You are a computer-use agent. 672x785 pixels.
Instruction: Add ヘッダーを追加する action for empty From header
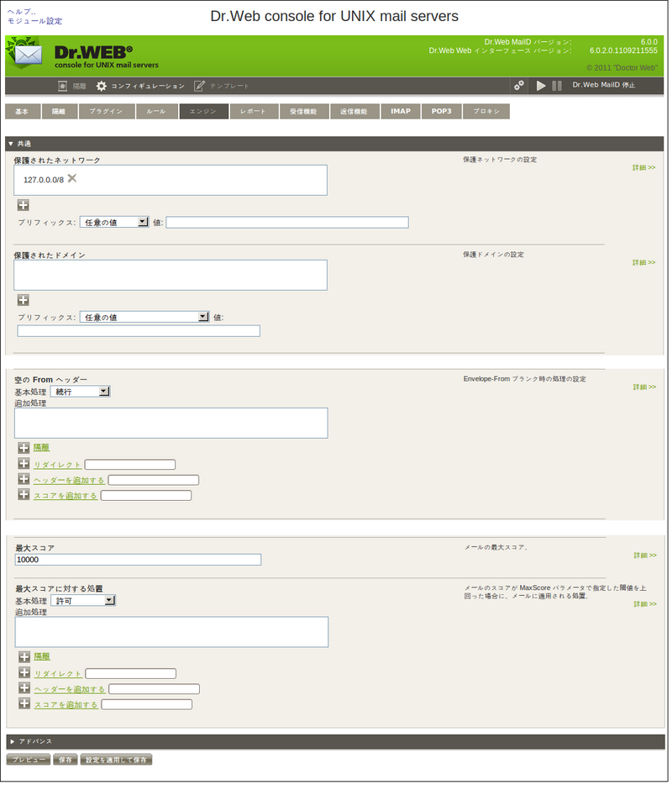pos(24,478)
